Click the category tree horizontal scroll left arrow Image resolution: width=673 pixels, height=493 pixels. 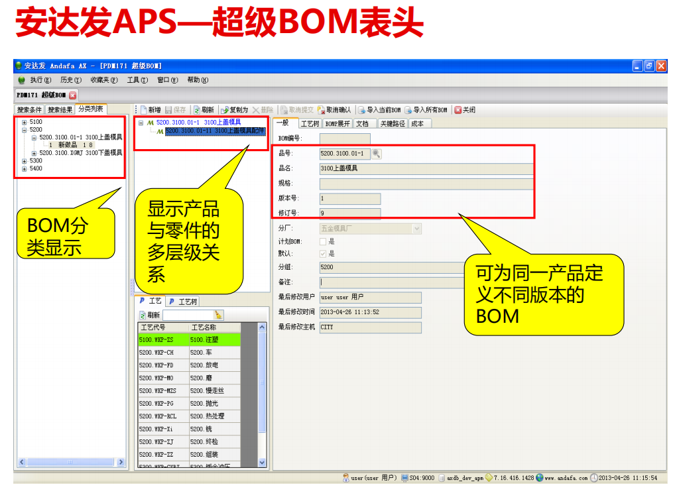[x=21, y=463]
